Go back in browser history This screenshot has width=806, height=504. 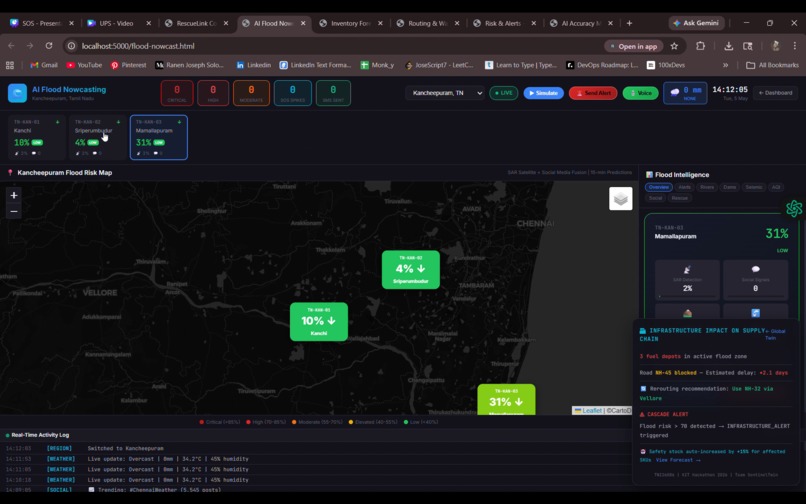(x=11, y=46)
